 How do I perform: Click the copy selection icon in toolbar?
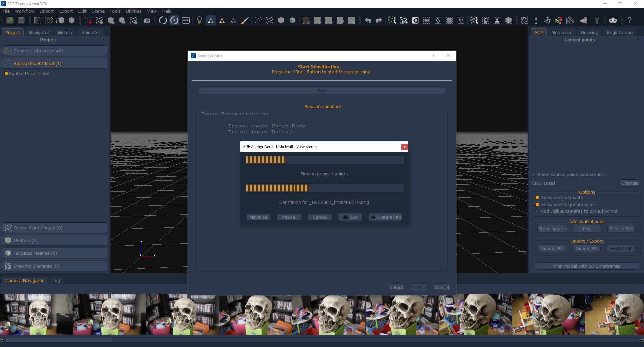[486, 20]
